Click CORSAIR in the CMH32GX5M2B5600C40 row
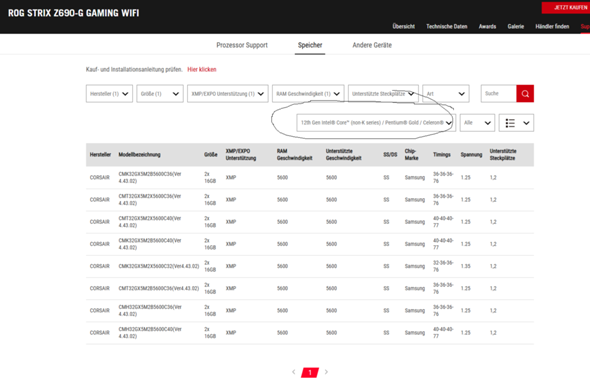Screen dimensions: 590x389 pos(99,333)
